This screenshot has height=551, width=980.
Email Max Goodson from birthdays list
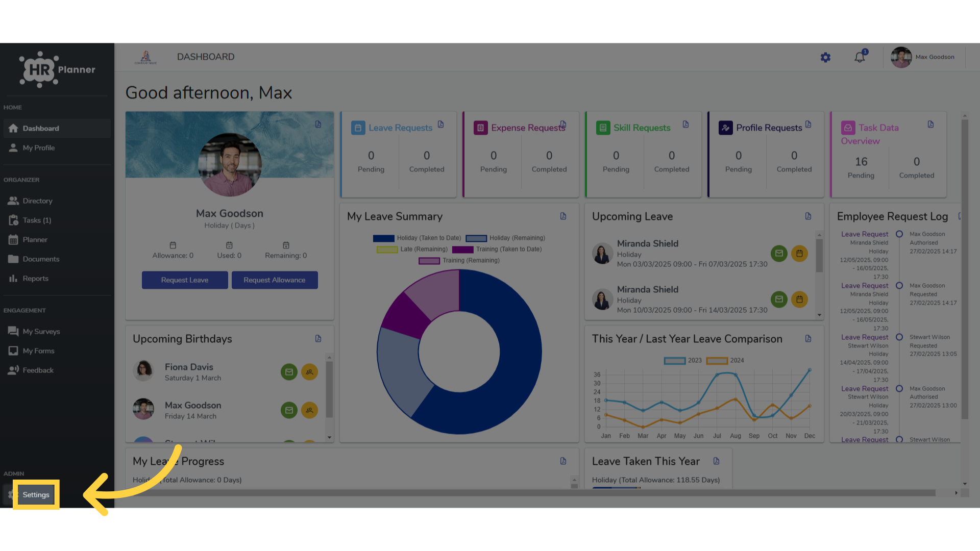pyautogui.click(x=289, y=410)
